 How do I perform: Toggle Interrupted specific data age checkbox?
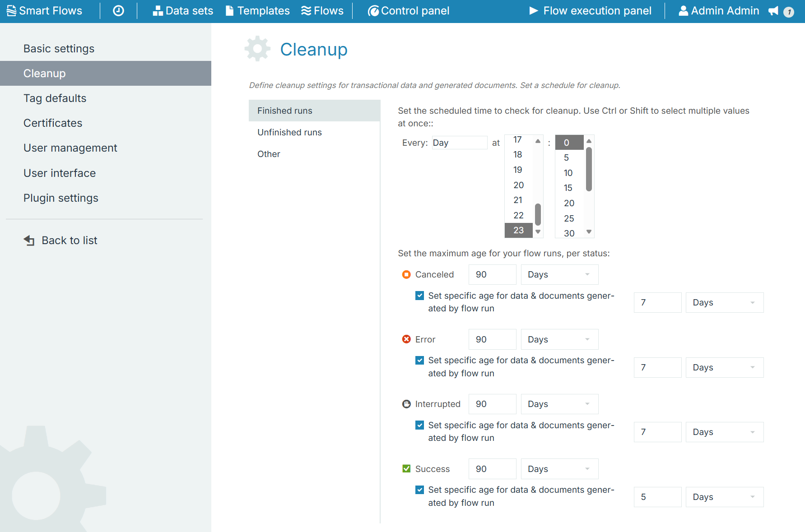coord(420,425)
